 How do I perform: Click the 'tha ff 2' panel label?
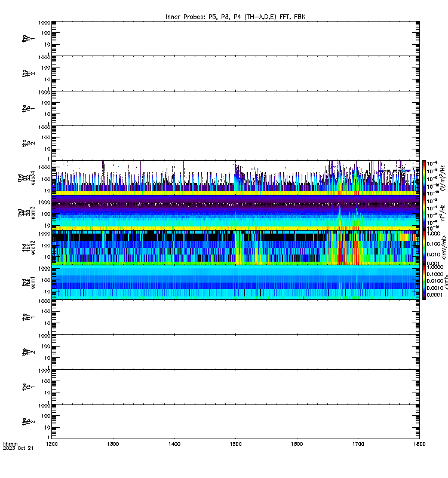(x=28, y=73)
